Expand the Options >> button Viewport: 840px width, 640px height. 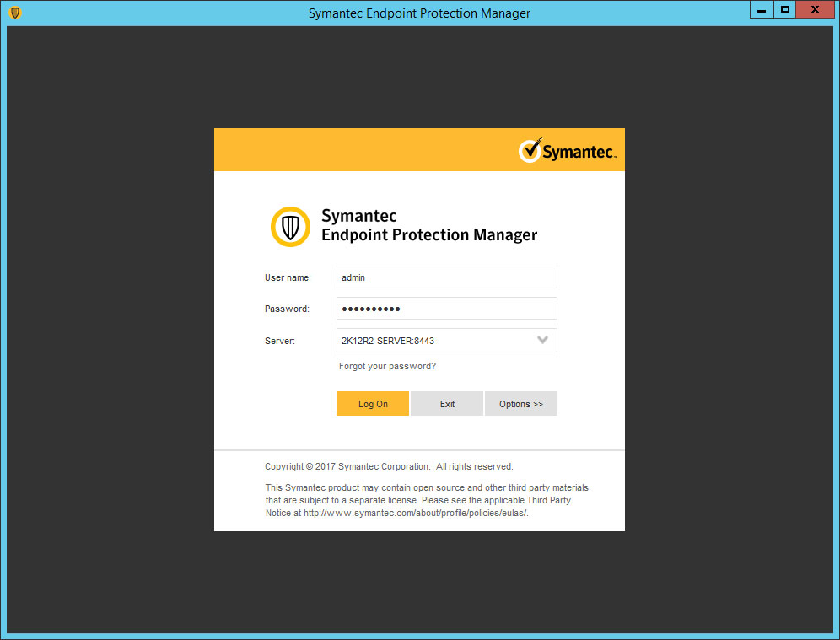[x=520, y=403]
